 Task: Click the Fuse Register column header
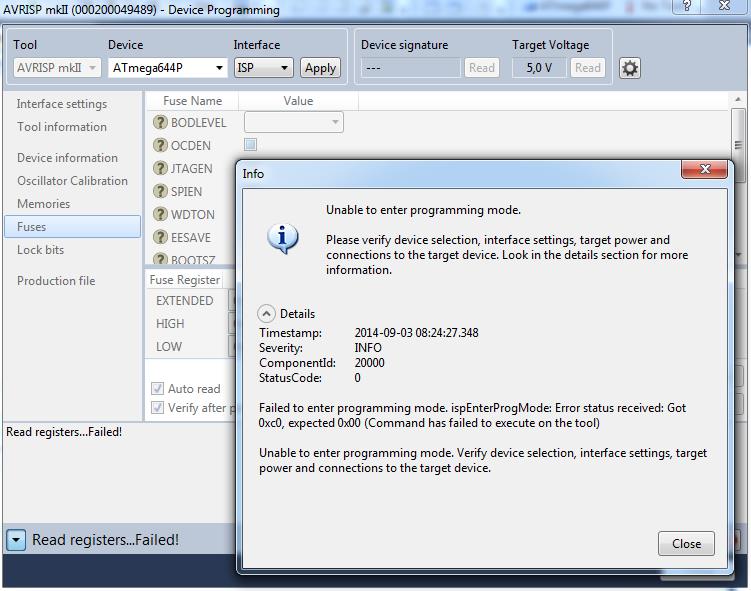point(184,280)
